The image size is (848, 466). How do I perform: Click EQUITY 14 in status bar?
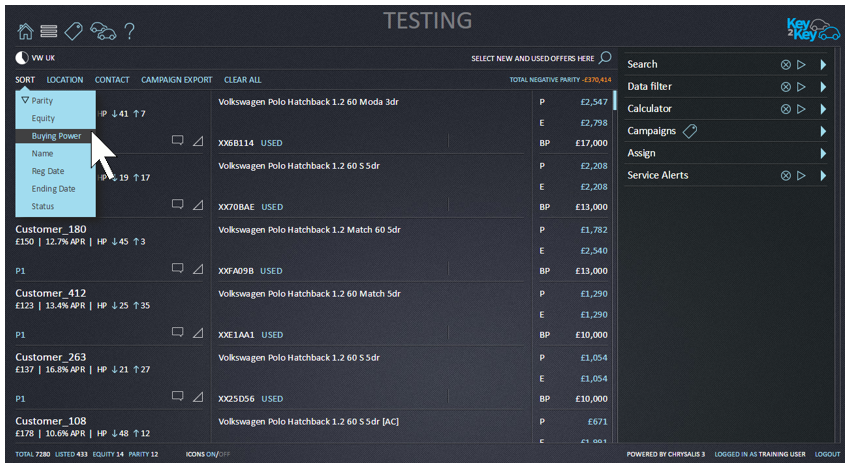click(x=108, y=454)
